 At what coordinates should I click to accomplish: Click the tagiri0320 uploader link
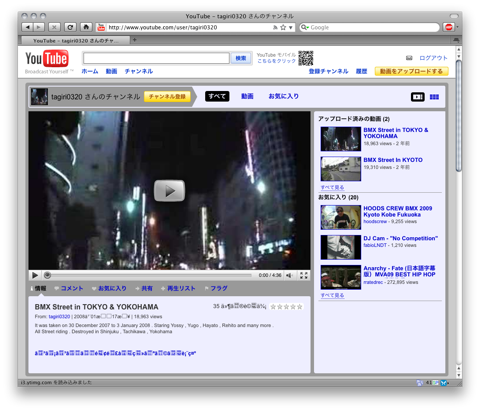point(59,317)
